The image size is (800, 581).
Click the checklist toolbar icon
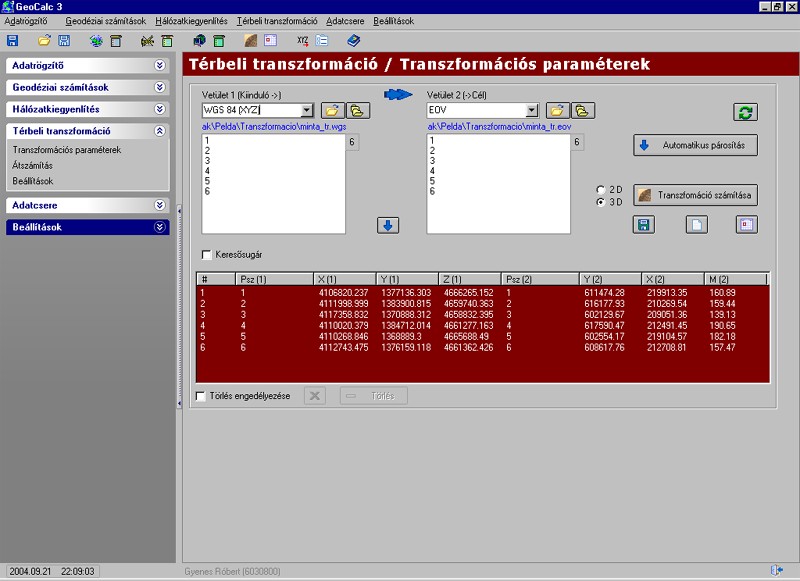321,40
